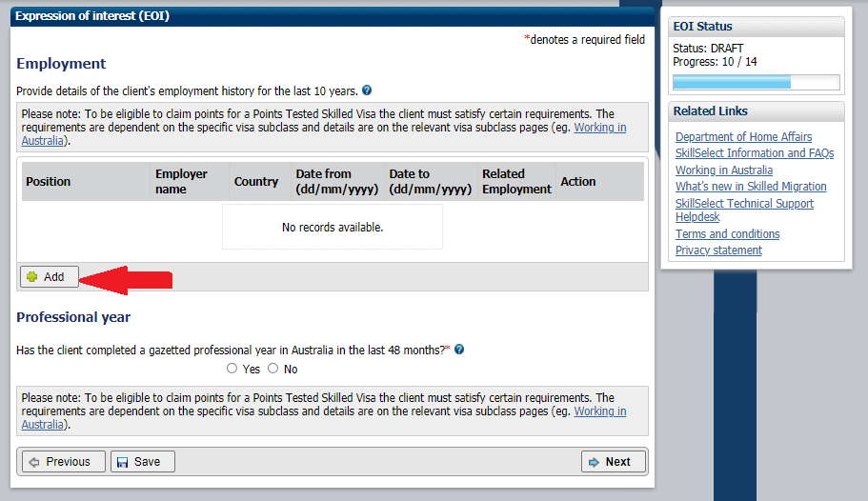Click the floppy disk Save icon
Image resolution: width=868 pixels, height=501 pixels.
pos(122,462)
